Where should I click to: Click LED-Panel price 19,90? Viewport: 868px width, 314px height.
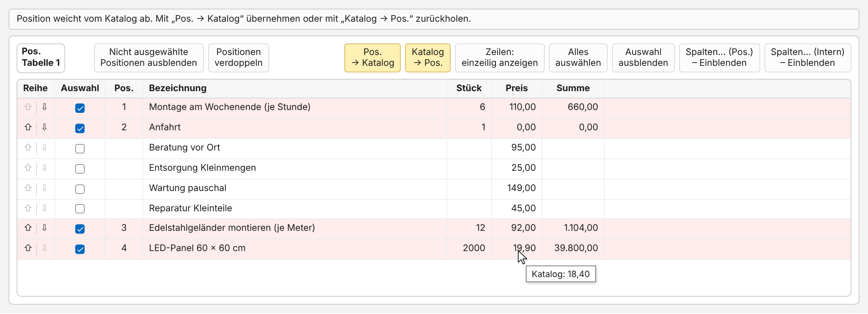coord(524,248)
